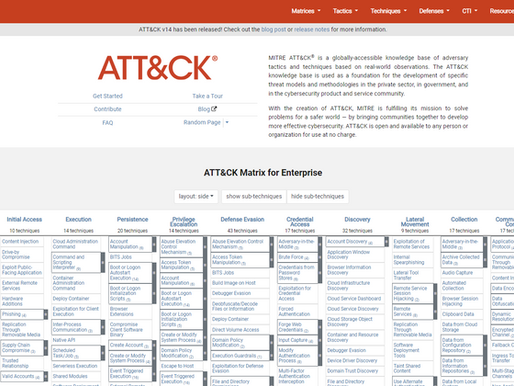Expand Valid Accounts sub-techniques handle in Initial Access
Screen dimensions: 514x386
(46, 376)
